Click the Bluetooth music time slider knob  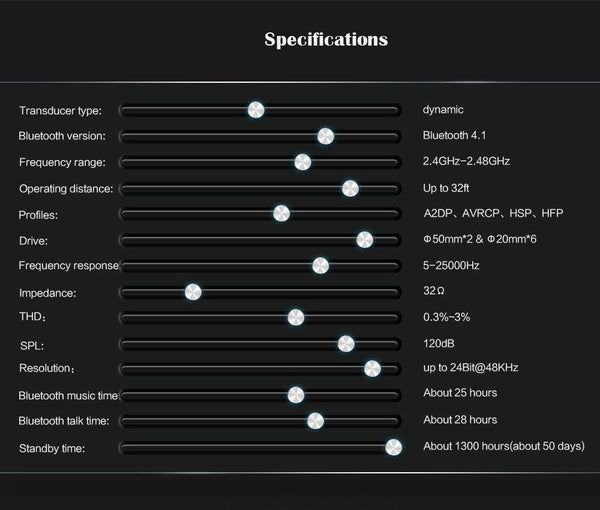[x=295, y=395]
